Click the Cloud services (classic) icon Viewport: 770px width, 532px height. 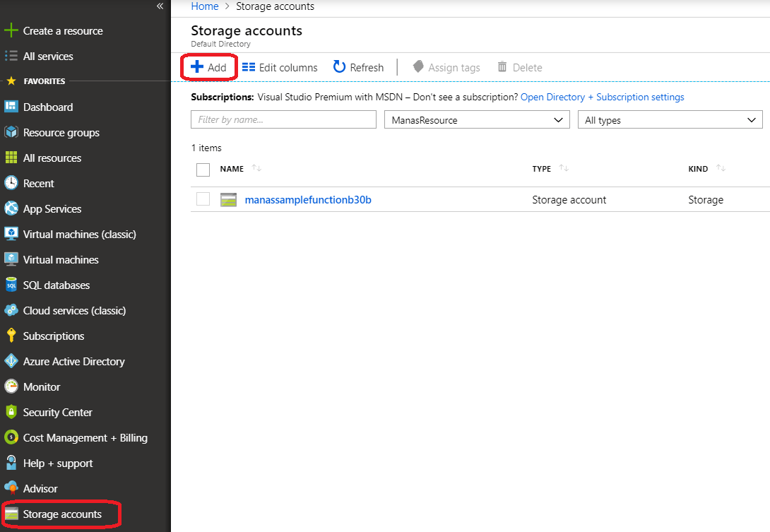tap(11, 310)
